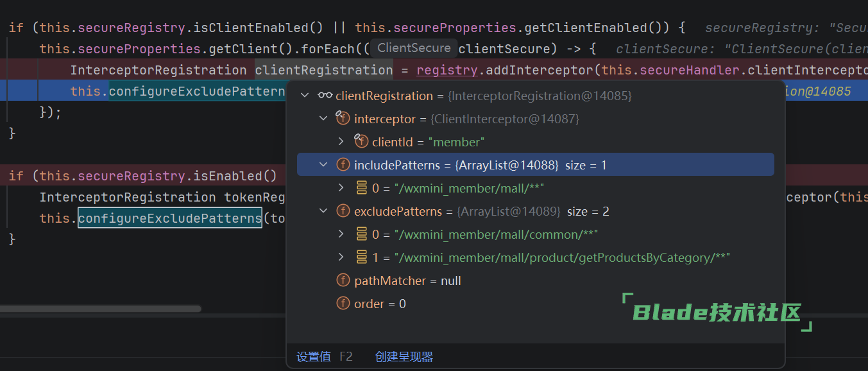Expand the getProductsByCategory exclude pattern entry
The image size is (868, 371).
click(341, 257)
